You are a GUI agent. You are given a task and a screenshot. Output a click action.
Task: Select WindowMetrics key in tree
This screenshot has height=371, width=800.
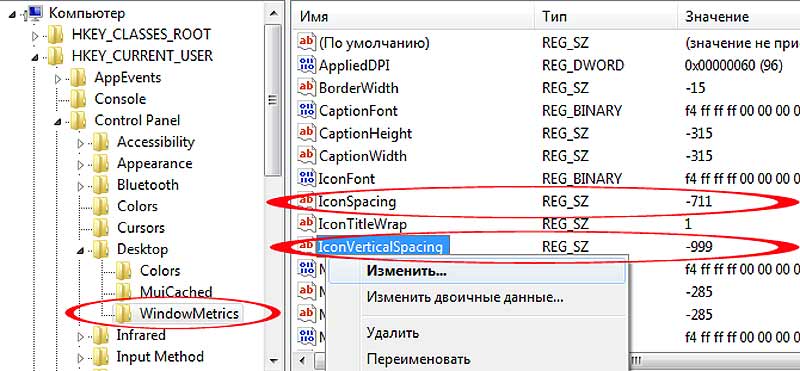point(189,313)
